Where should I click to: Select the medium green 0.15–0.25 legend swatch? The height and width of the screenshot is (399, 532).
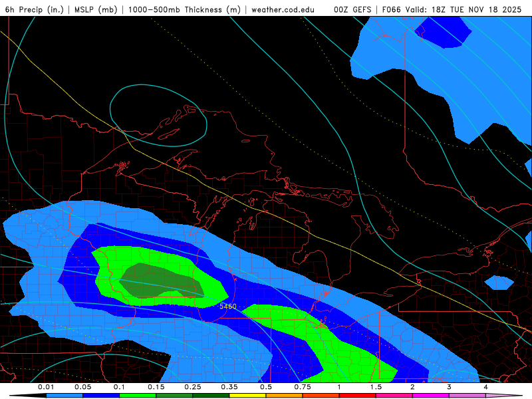coord(174,396)
